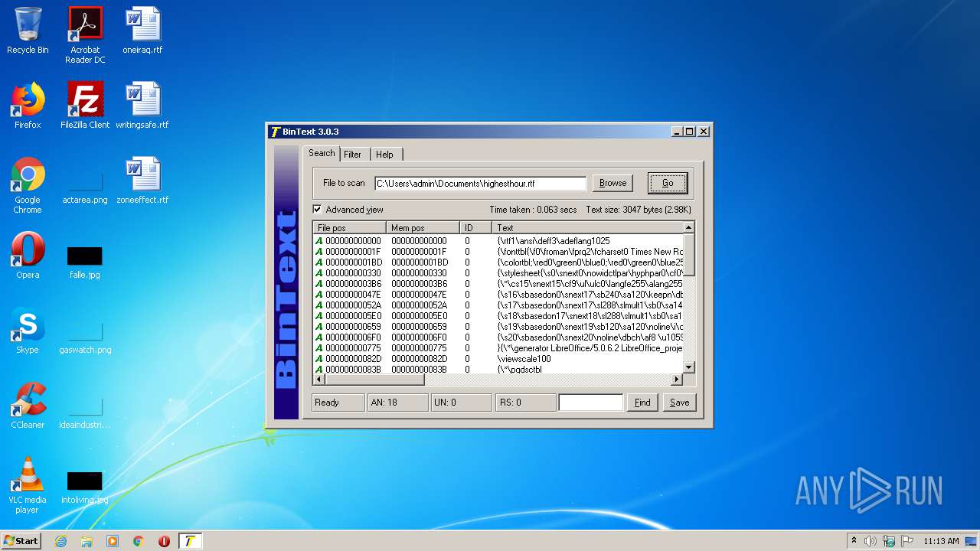Close the BinText window
The height and width of the screenshot is (551, 980).
pos(703,132)
